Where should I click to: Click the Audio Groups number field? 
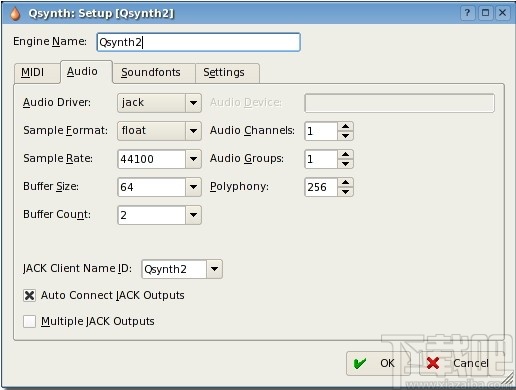[x=321, y=159]
